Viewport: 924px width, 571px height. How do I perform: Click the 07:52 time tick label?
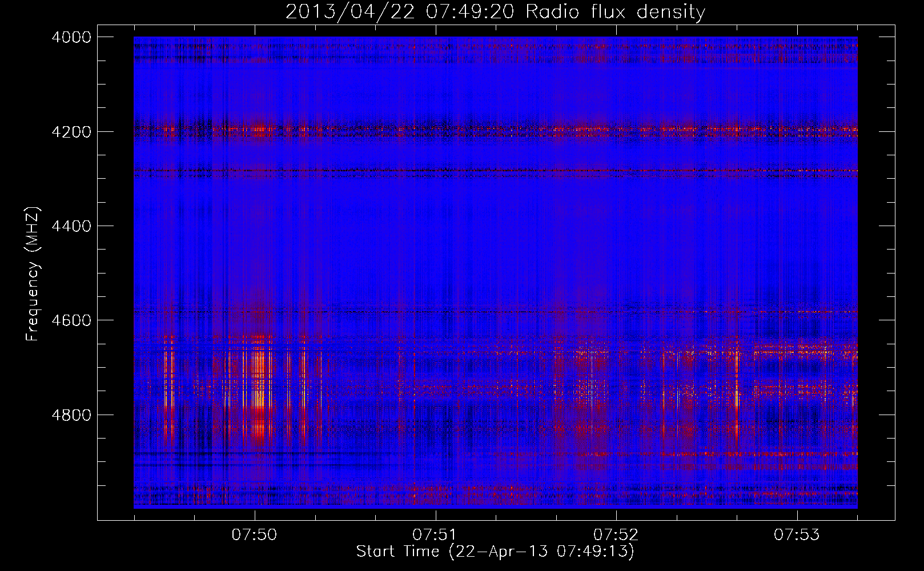pyautogui.click(x=616, y=534)
